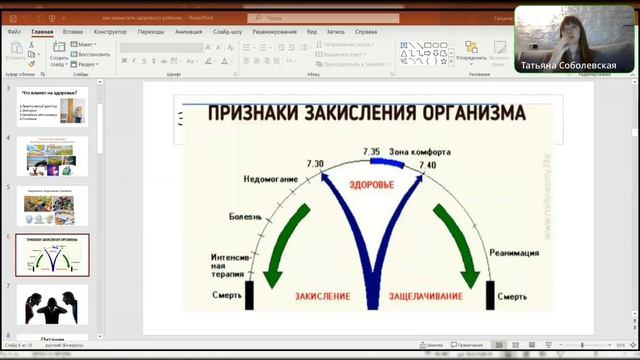
Task: Select the rectangle shape in gallery
Action: point(427,45)
